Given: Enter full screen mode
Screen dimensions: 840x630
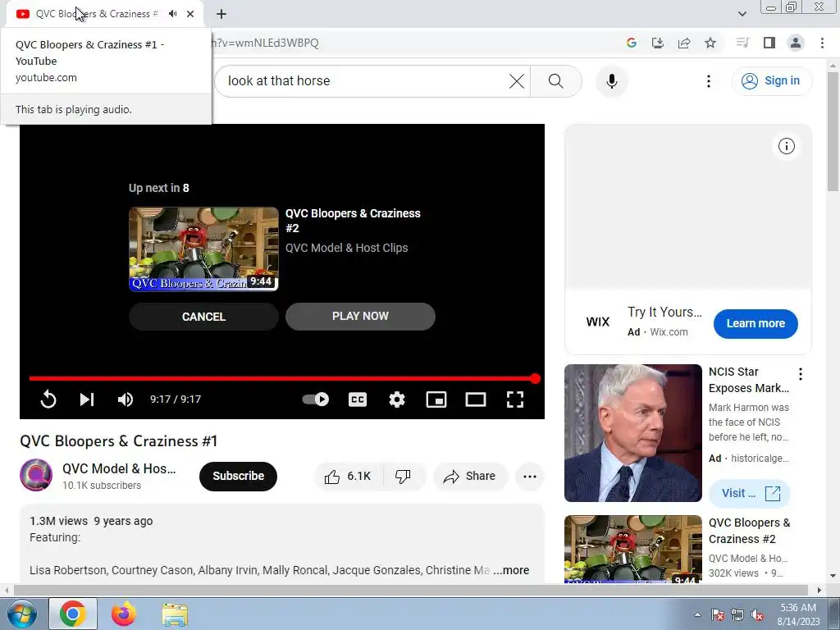Looking at the screenshot, I should (x=515, y=399).
